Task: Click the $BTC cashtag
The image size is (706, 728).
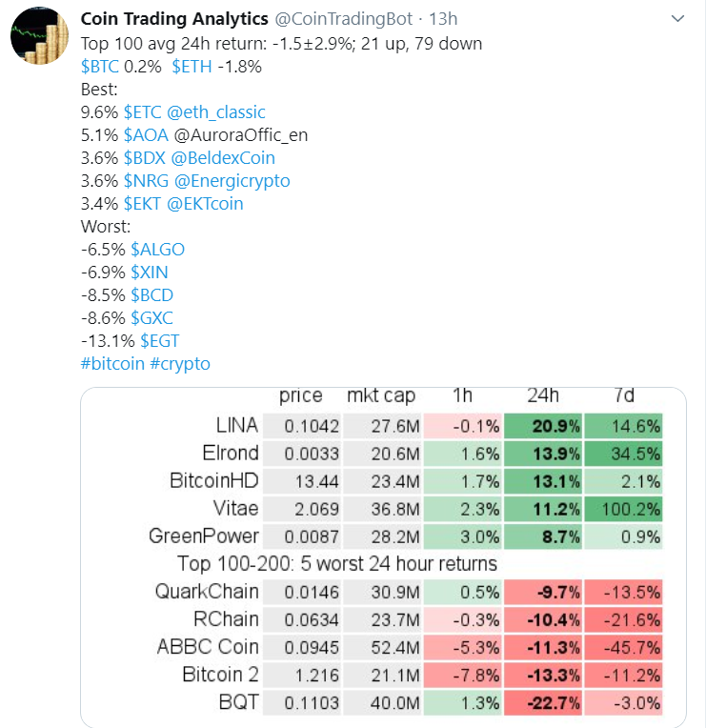Action: point(100,67)
